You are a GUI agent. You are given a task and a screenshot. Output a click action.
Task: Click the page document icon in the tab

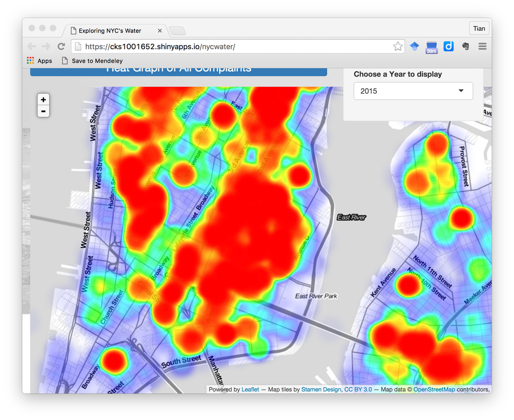coord(73,31)
